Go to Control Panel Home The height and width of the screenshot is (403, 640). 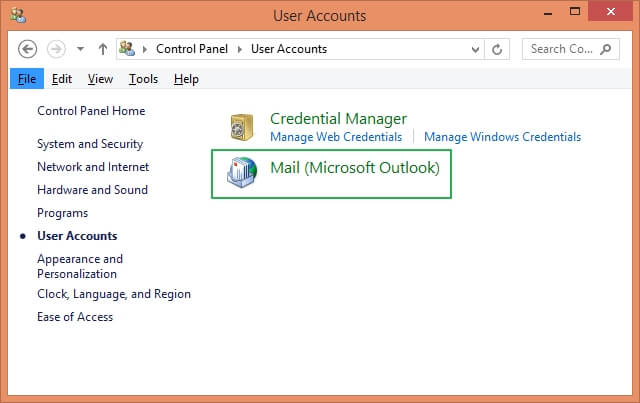point(91,111)
